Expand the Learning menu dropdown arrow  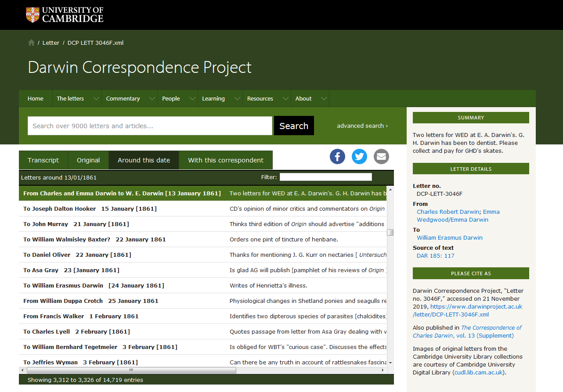[237, 99]
